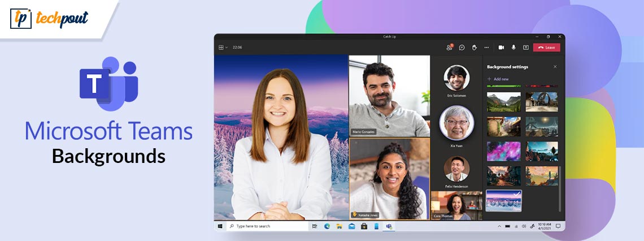Screen dimensions: 644x241
Task: Click the Teams taskbar icon
Action: point(389,226)
